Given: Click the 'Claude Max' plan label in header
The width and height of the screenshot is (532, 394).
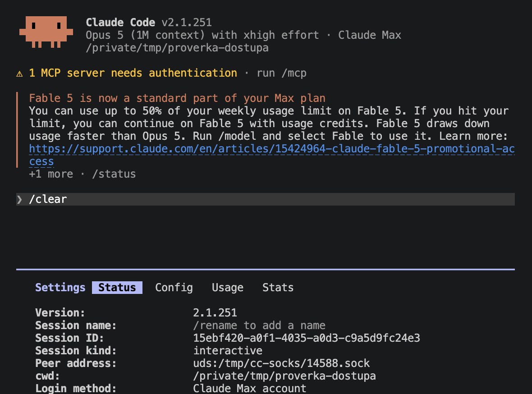Looking at the screenshot, I should click(x=370, y=35).
